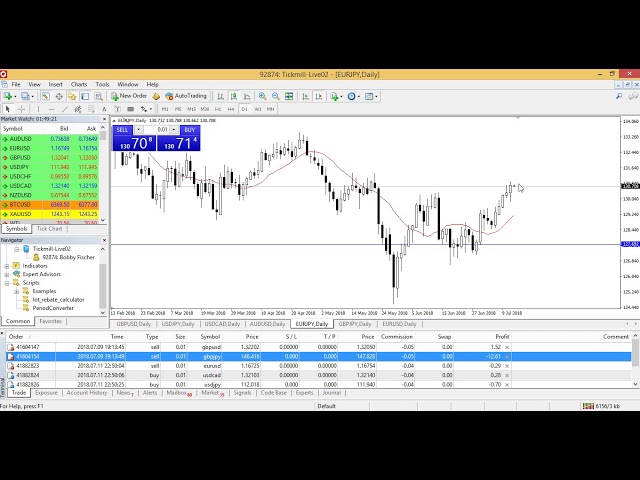Select the cursor arrow tool
This screenshot has width=640, height=480.
pos(8,108)
